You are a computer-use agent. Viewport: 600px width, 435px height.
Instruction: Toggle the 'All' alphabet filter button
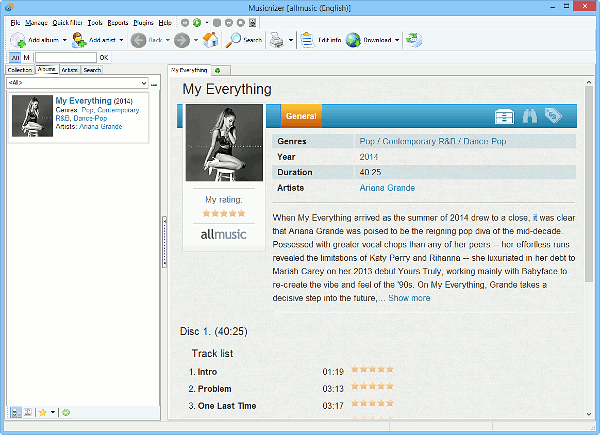[15, 58]
